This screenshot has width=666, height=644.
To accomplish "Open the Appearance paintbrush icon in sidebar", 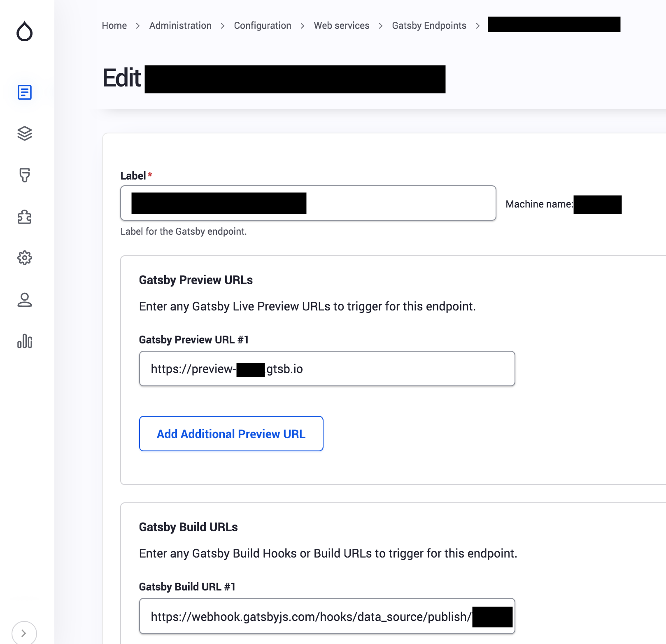I will click(x=25, y=175).
